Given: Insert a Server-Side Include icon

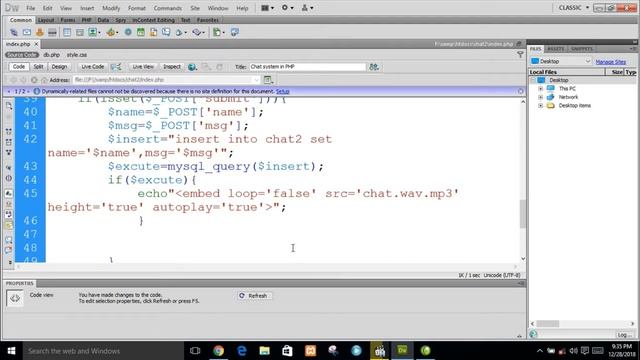Looking at the screenshot, I should tap(153, 32).
